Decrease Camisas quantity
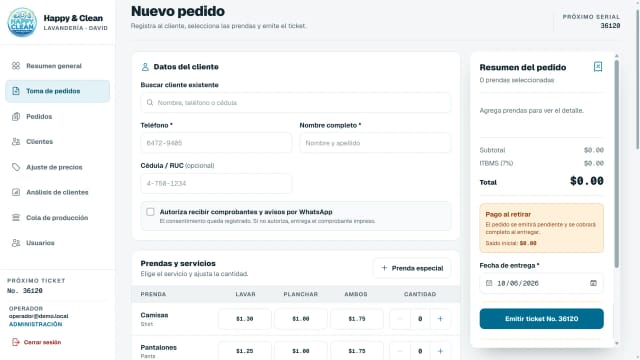This screenshot has width=640, height=360. (x=400, y=319)
